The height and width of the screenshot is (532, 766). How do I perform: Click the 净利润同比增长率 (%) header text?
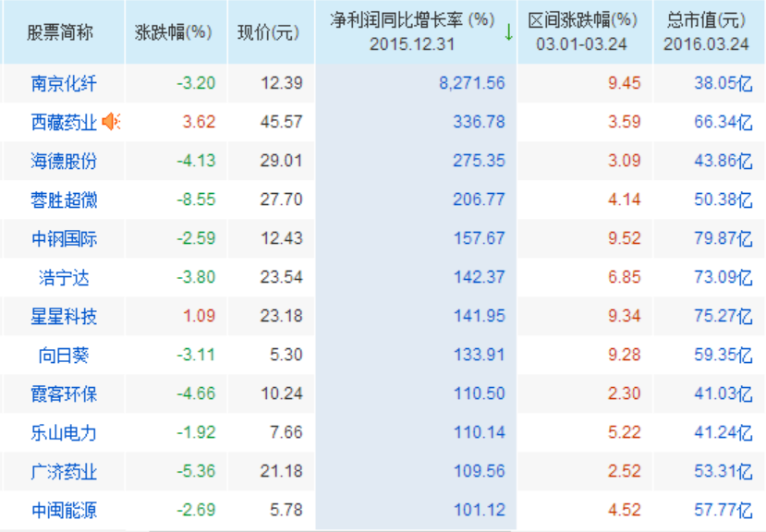[412, 20]
